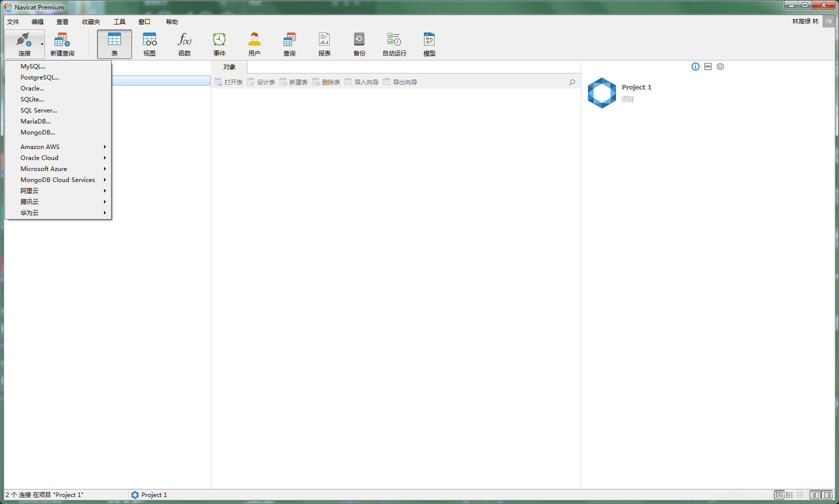Image resolution: width=839 pixels, height=504 pixels.
Task: Open the 事件 events toolbar button
Action: pos(219,44)
